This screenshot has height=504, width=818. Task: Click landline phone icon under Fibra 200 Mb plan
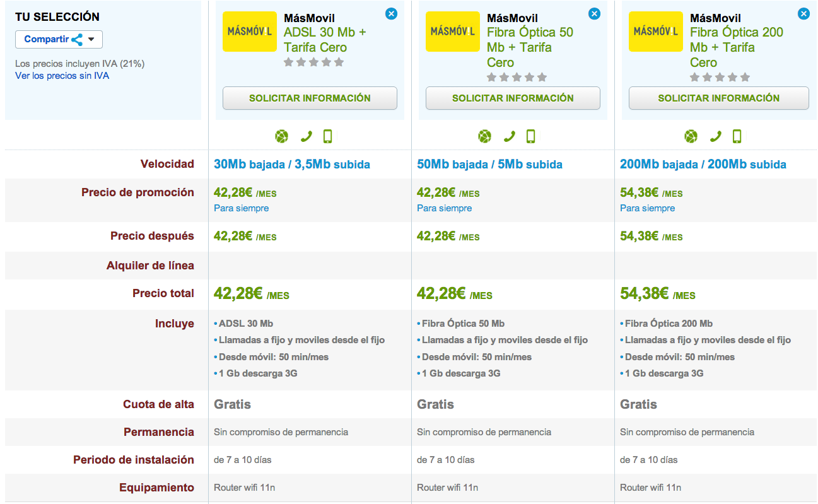click(x=716, y=136)
